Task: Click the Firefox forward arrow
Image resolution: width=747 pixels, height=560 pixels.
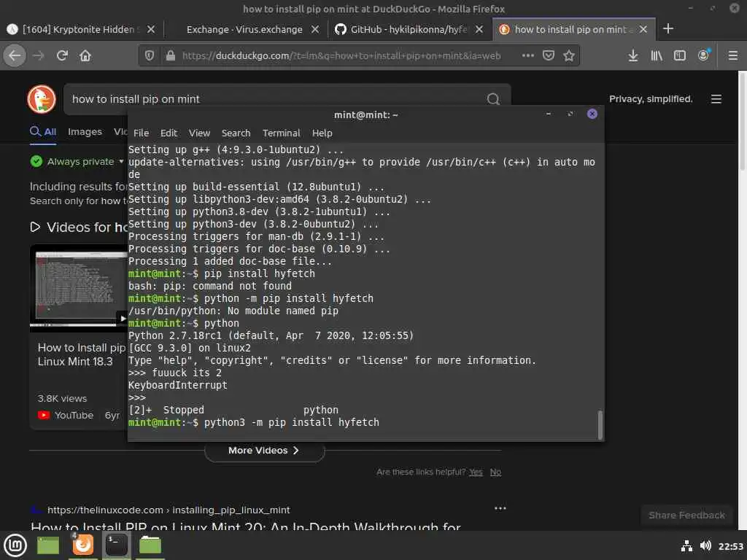Action: tap(39, 55)
